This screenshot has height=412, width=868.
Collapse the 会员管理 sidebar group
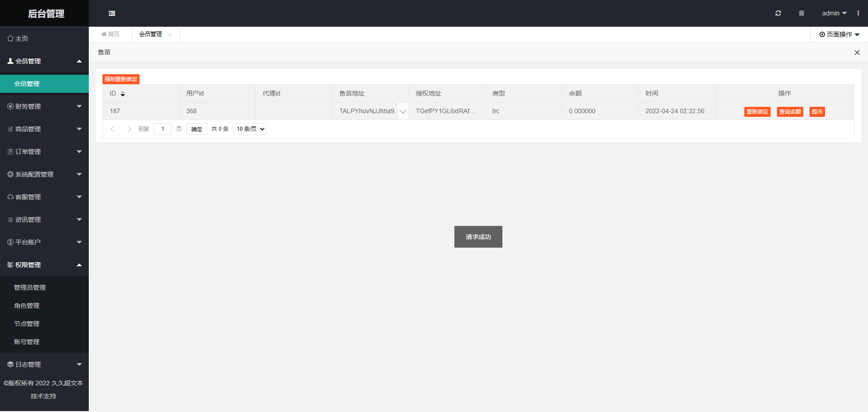[44, 61]
